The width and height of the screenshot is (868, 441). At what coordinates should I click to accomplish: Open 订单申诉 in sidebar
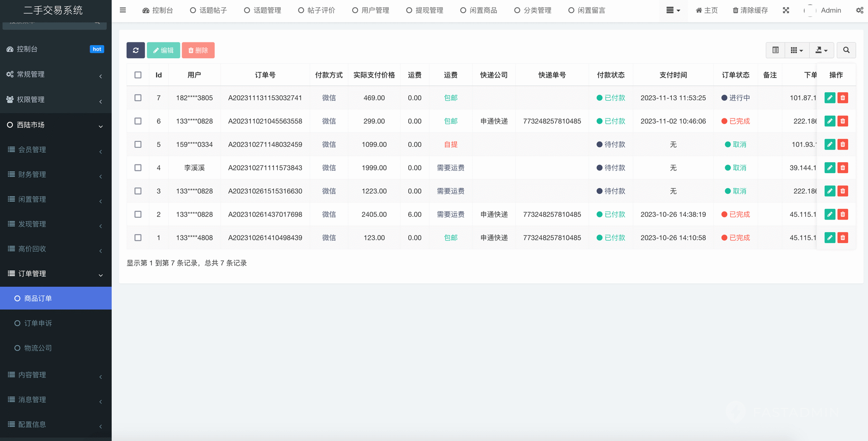click(38, 323)
